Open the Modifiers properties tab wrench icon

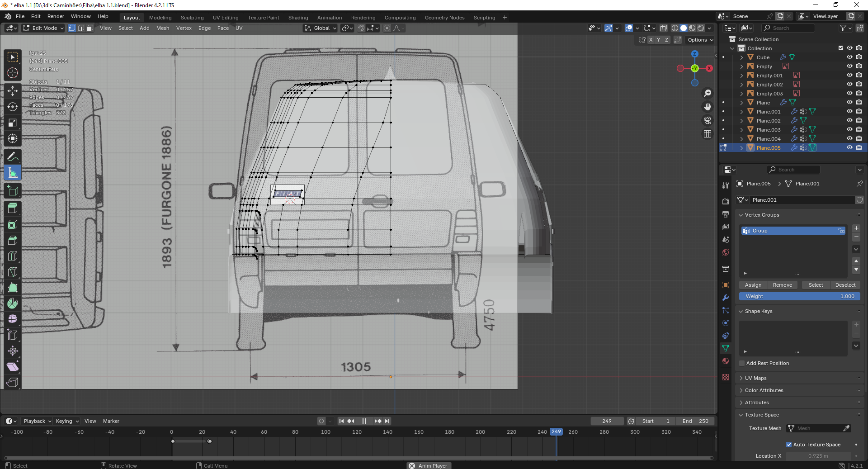[x=726, y=298]
